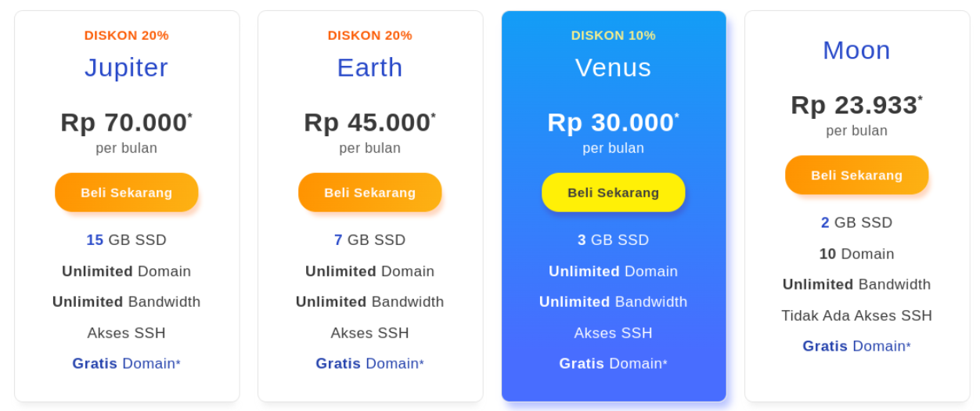Click the Rp 45.000 price
Viewport: 980px width, 411px height.
pos(369,122)
